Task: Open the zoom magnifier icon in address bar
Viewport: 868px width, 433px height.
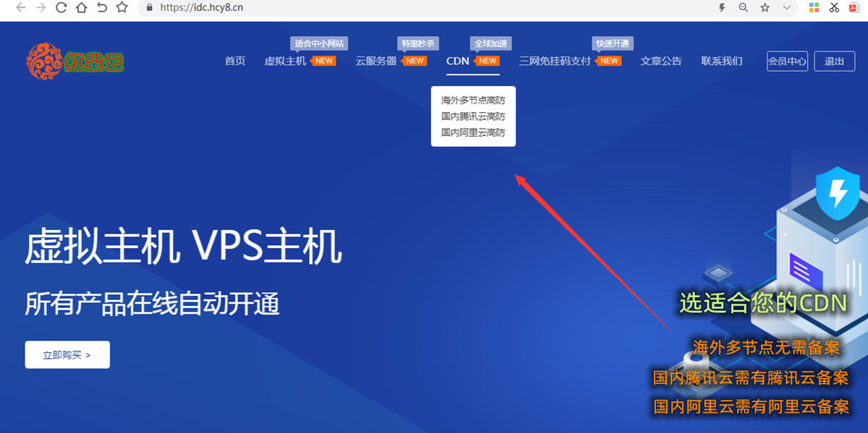Action: pos(743,7)
